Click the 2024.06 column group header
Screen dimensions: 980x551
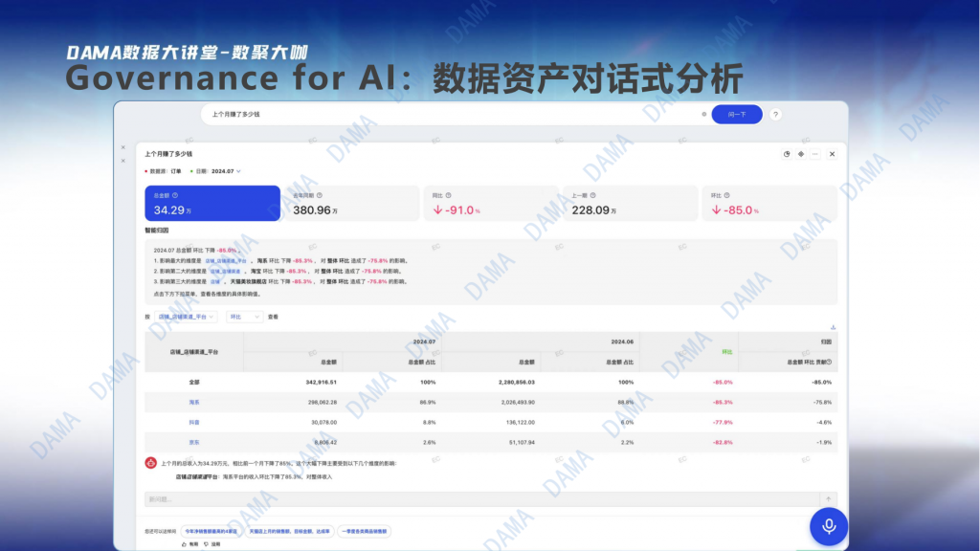tap(622, 342)
